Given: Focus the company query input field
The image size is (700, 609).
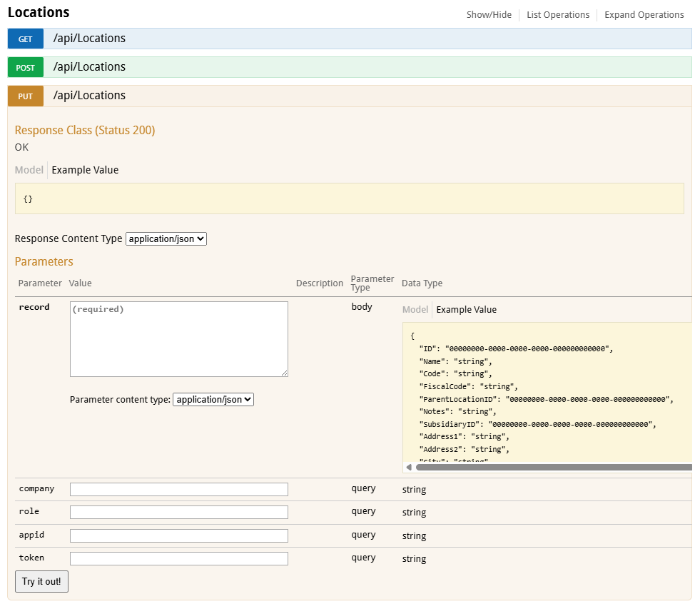Looking at the screenshot, I should click(x=178, y=489).
